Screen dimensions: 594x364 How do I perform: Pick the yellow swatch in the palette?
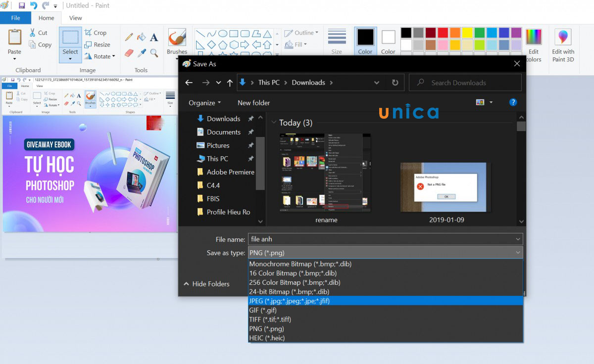pos(467,33)
